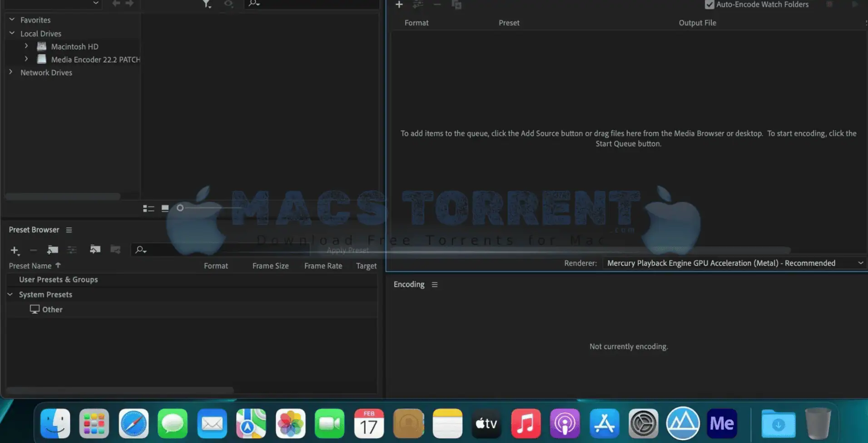This screenshot has height=443, width=868.
Task: Launch Safari from the Dock
Action: point(134,423)
